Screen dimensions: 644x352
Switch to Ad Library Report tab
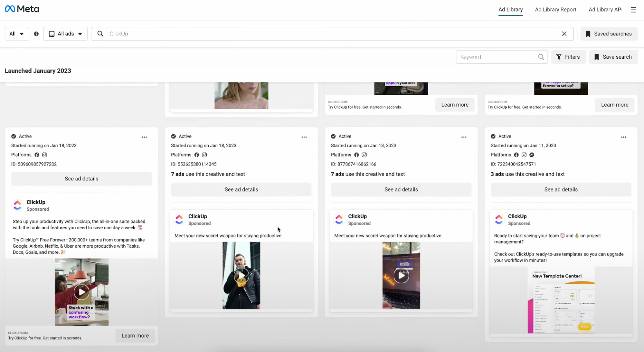[555, 10]
